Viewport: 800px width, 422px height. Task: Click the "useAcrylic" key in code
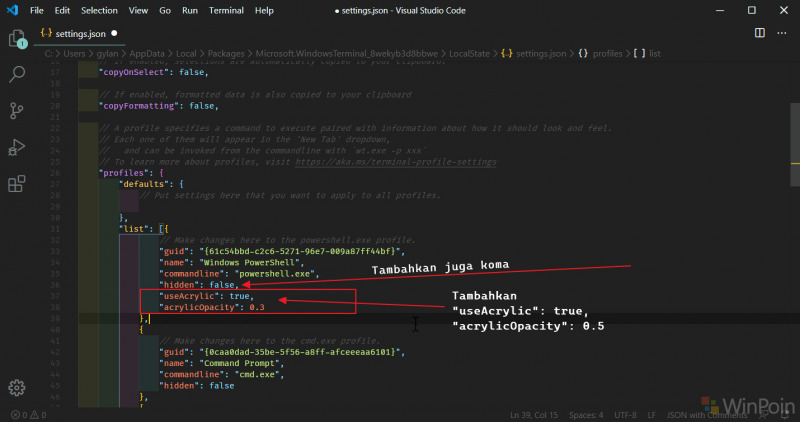[189, 296]
